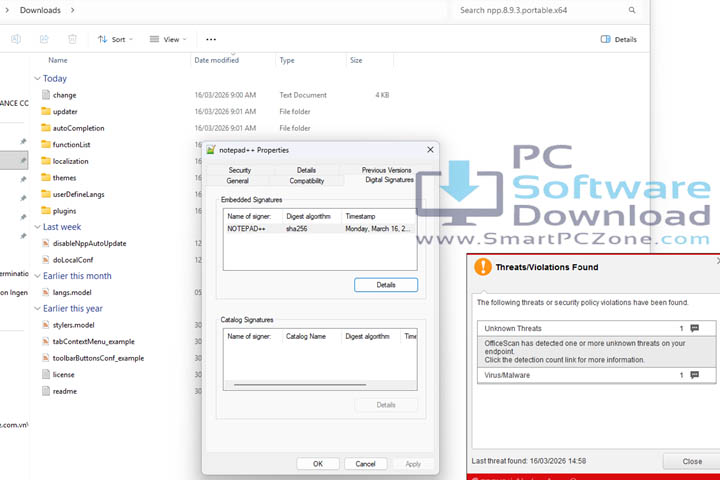Click the notepad++ Properties title icon
Viewport: 720px width, 480px height.
(x=211, y=150)
